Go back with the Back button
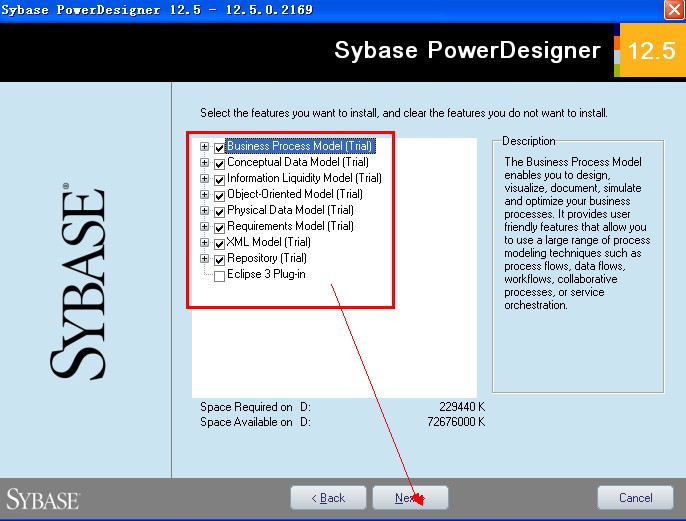Viewport: 686px width, 521px height. pyautogui.click(x=328, y=498)
